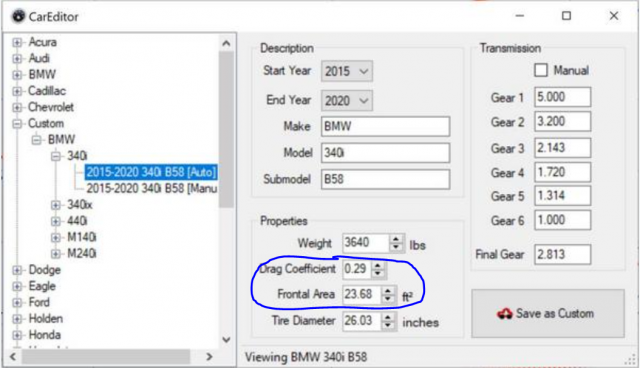Click the Model text field

click(385, 153)
